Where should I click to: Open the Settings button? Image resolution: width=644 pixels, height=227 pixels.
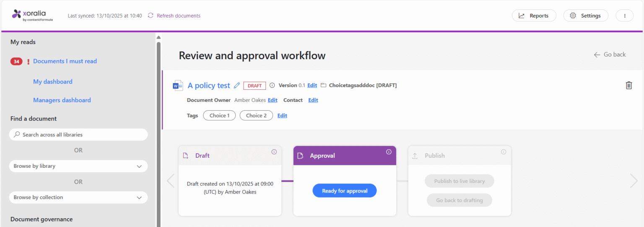pyautogui.click(x=585, y=16)
